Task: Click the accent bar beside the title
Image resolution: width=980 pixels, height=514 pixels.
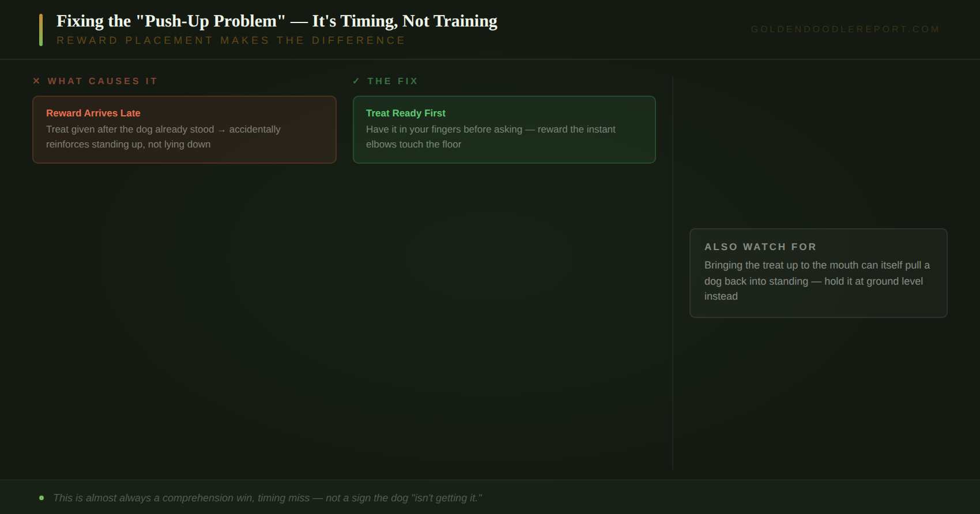Action: tap(41, 30)
